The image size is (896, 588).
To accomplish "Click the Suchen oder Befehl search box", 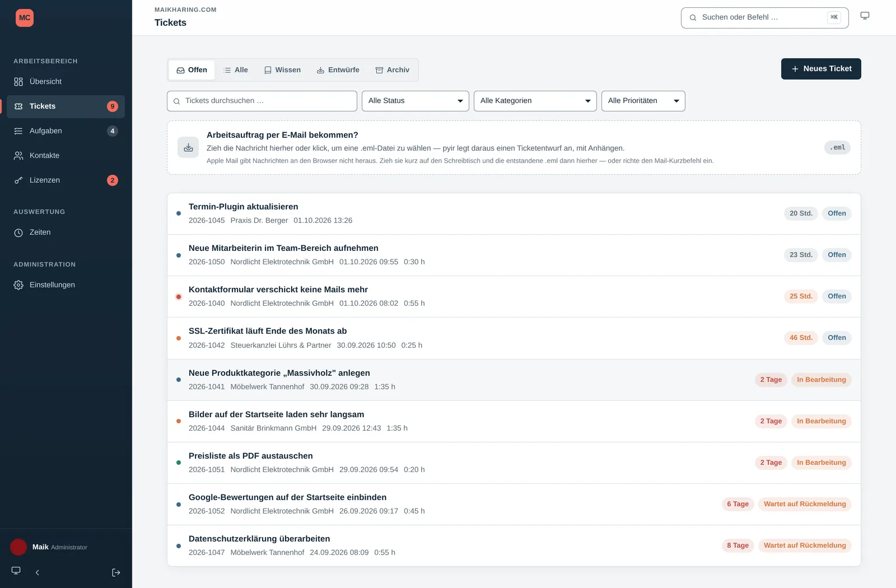I will [x=765, y=17].
